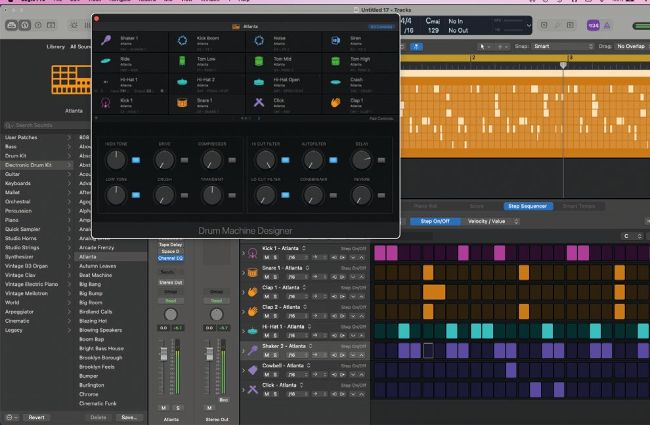Open the Drag No Overlap dropdown
The image size is (650, 425).
pos(631,46)
